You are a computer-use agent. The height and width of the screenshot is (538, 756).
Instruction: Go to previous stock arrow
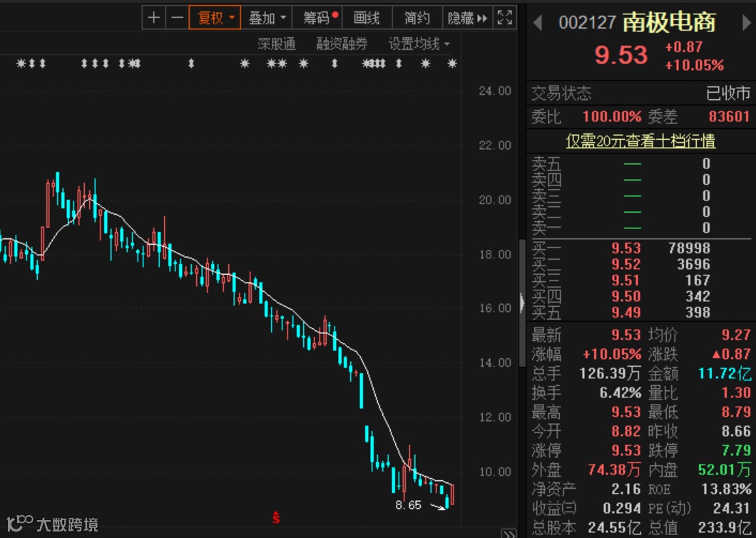click(x=538, y=23)
